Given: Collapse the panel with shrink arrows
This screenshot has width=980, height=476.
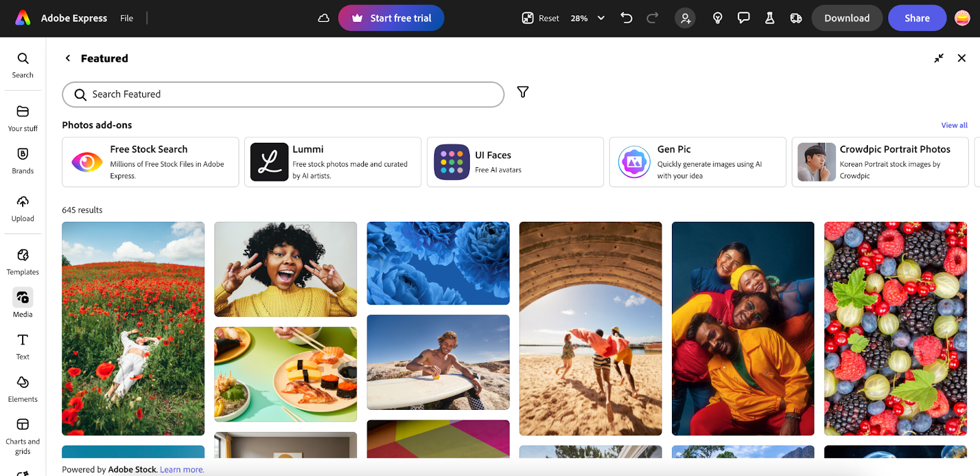Looking at the screenshot, I should click(938, 58).
